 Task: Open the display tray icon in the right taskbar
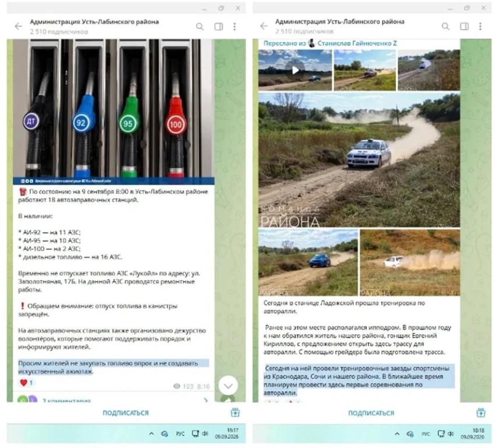[x=441, y=434]
